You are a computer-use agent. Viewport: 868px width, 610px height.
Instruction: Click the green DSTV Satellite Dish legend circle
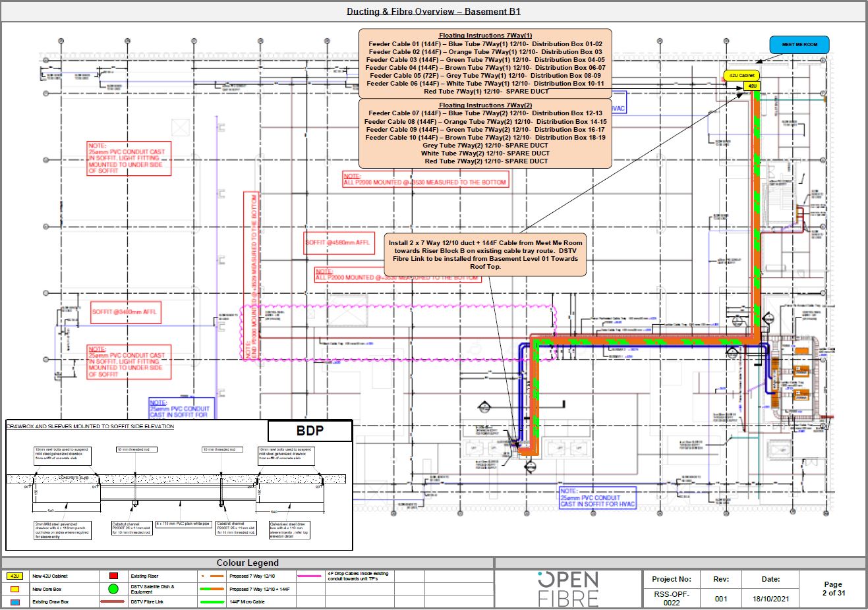point(113,589)
